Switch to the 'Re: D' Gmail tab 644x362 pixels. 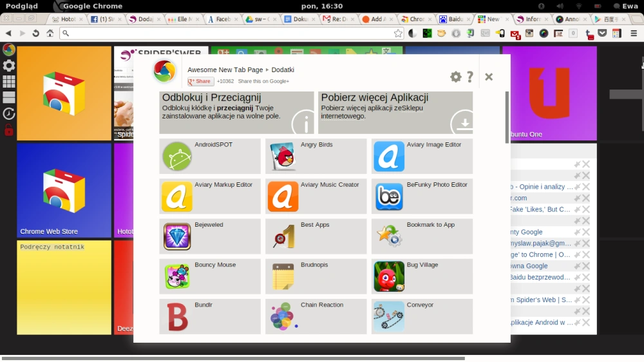pos(337,19)
